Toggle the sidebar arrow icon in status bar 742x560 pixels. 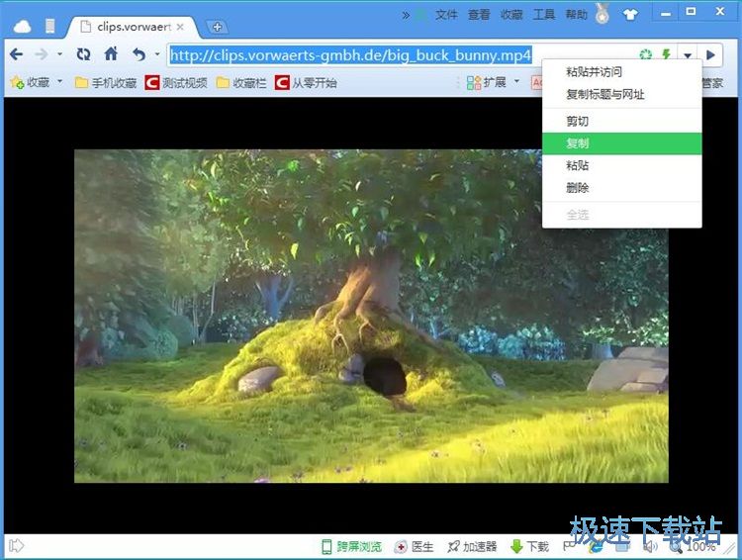point(16,546)
